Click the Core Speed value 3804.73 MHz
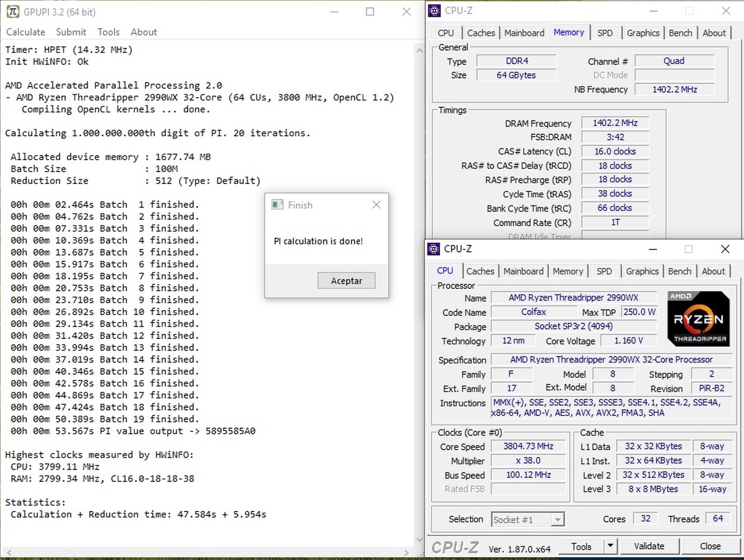 point(528,446)
